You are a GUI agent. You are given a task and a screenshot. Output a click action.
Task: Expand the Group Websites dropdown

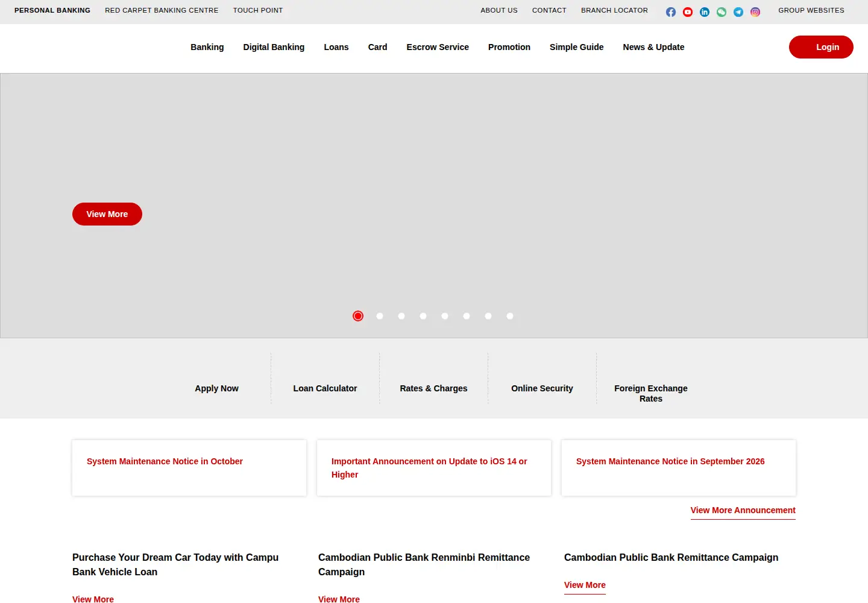[x=811, y=10]
